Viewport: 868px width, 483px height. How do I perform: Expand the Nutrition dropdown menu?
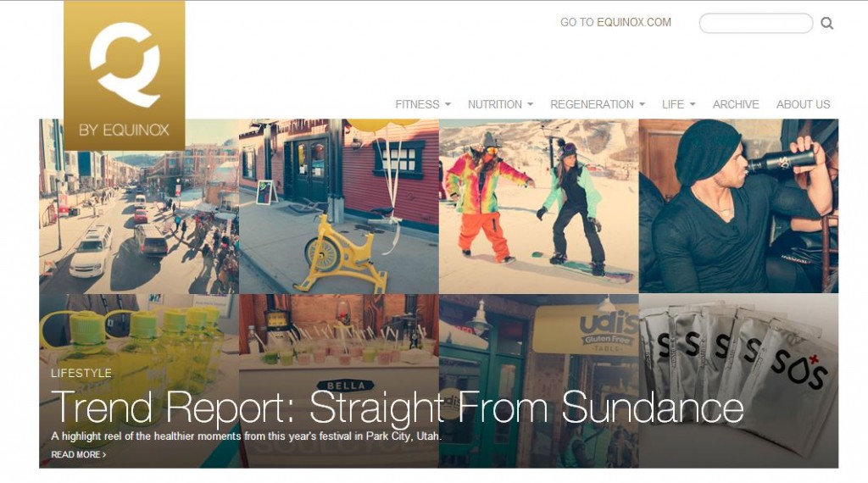[x=500, y=104]
